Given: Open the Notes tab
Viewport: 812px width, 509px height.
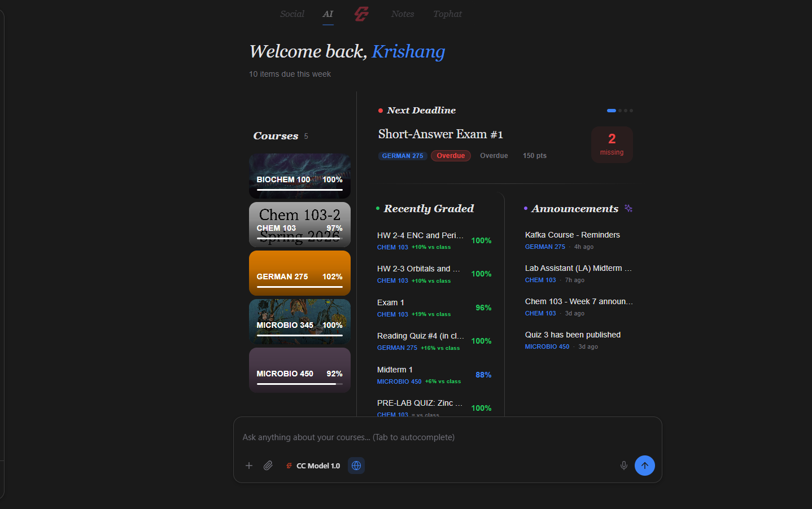Looking at the screenshot, I should click(403, 14).
